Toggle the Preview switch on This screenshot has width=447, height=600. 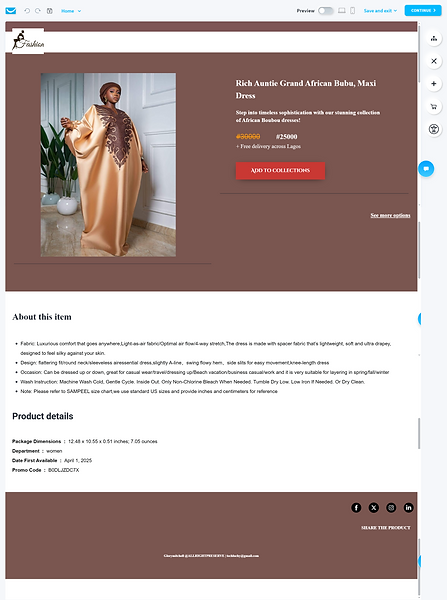pyautogui.click(x=326, y=11)
